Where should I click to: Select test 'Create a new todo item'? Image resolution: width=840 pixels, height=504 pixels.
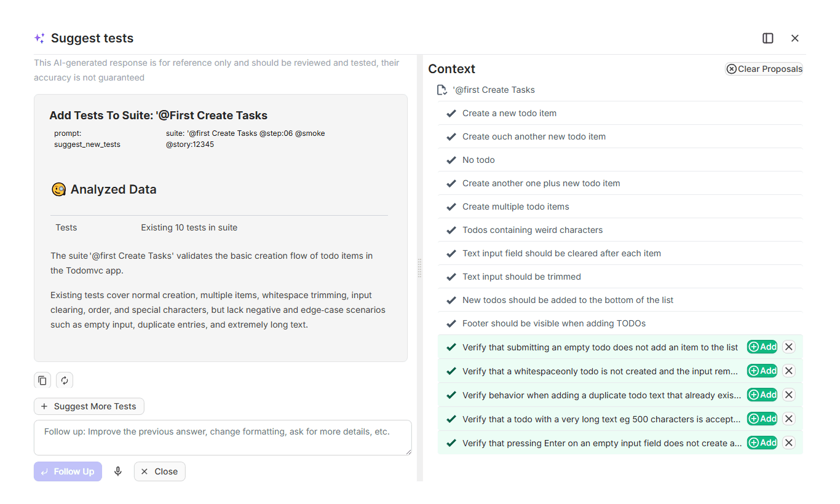[620, 113]
